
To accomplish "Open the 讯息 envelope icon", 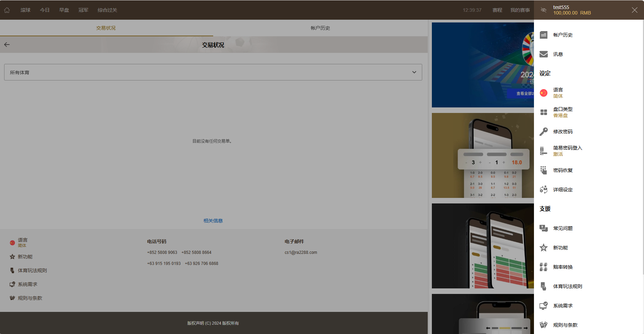I will coord(544,54).
